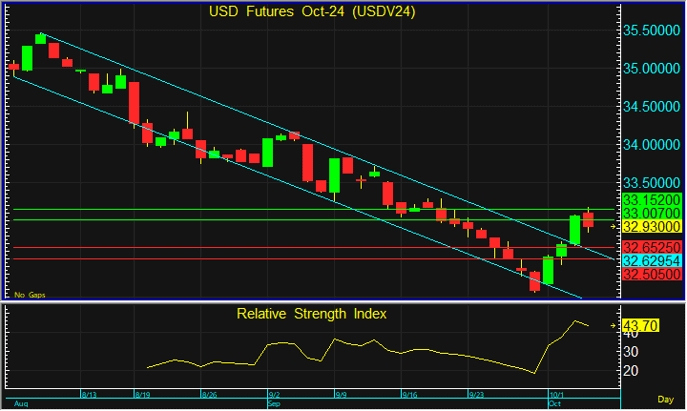687x411 pixels.
Task: Select the 10/1 date on time axis
Action: pyautogui.click(x=557, y=395)
